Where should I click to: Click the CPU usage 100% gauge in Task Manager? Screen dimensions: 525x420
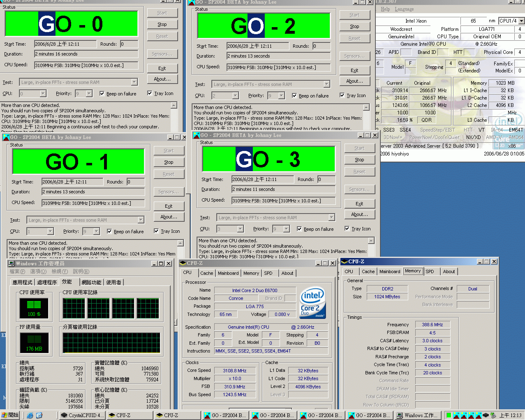pyautogui.click(x=34, y=308)
